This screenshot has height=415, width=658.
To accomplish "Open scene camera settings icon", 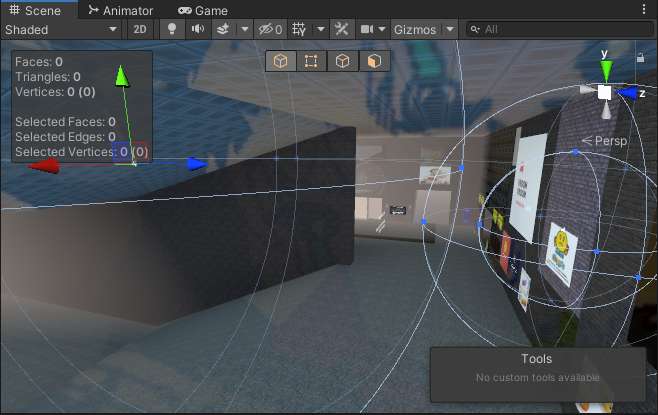I will coord(367,30).
